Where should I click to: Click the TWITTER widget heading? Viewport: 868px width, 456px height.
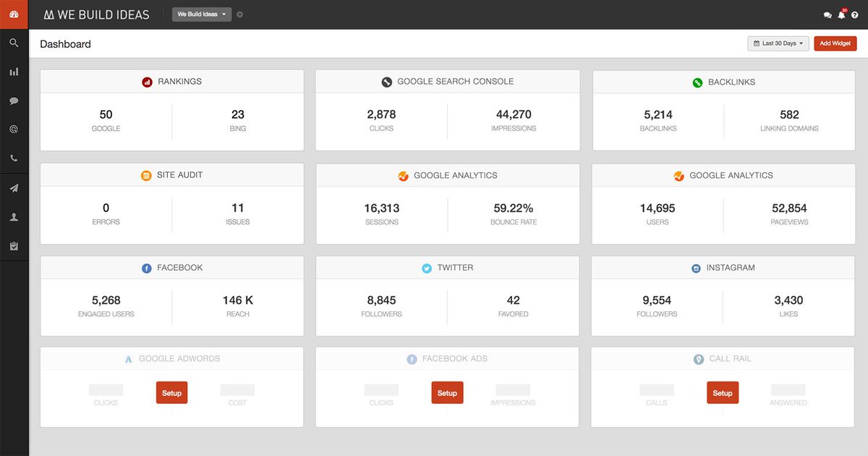pos(455,268)
